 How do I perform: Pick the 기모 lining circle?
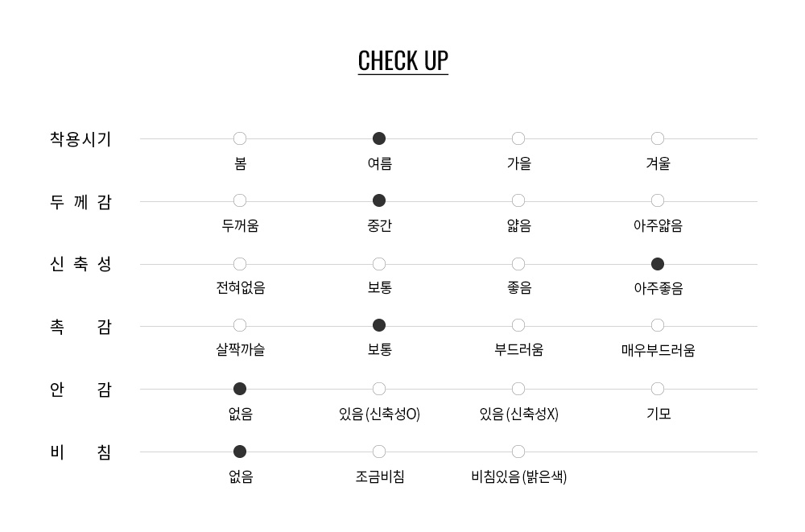(x=658, y=389)
